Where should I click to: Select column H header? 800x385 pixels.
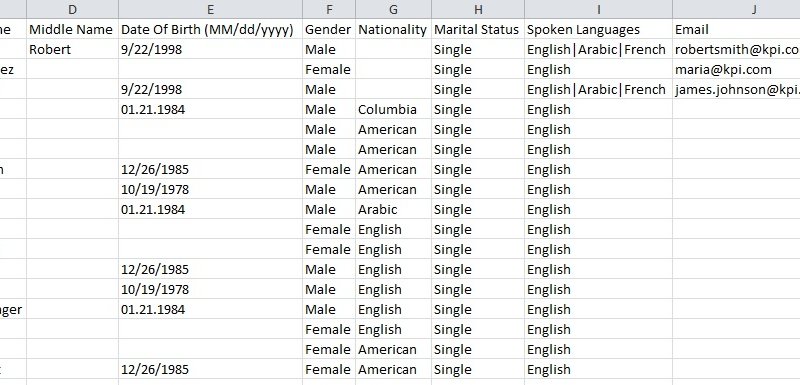click(478, 9)
